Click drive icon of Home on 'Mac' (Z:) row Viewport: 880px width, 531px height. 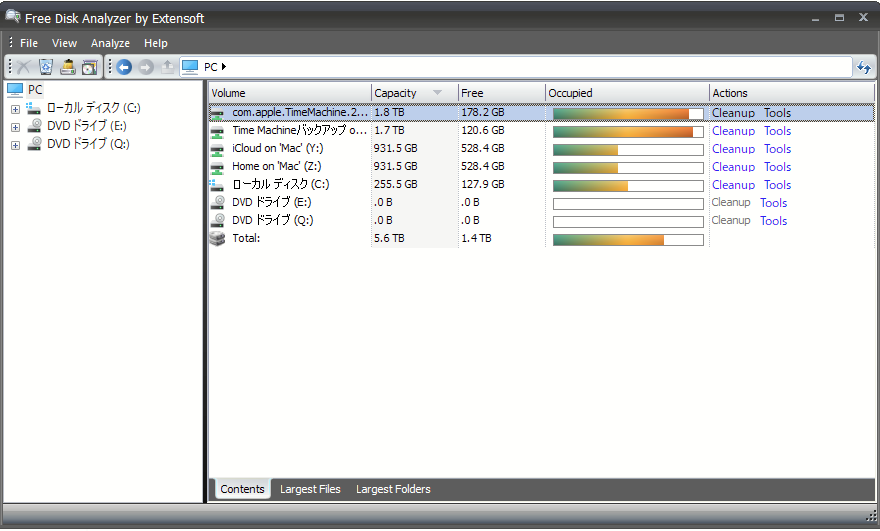coord(217,167)
